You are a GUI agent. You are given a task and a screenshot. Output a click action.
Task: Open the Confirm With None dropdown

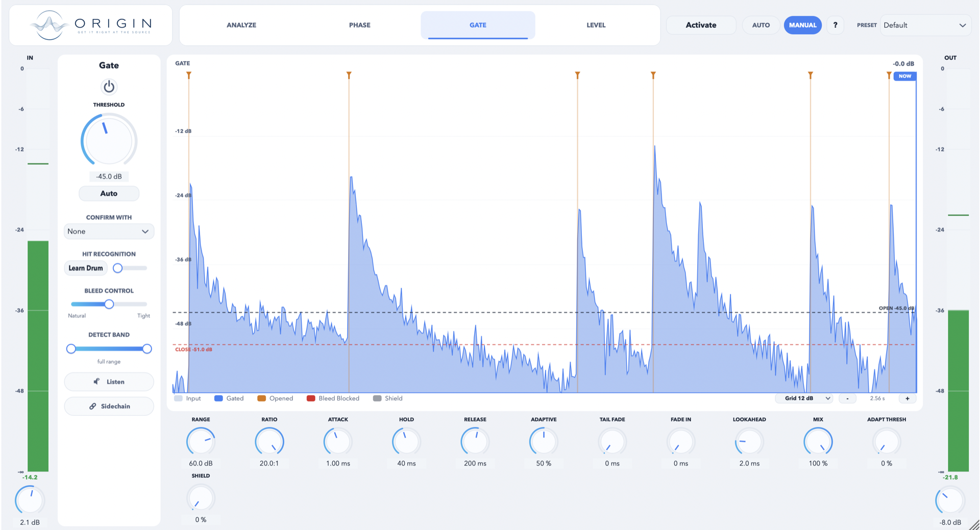click(x=109, y=231)
